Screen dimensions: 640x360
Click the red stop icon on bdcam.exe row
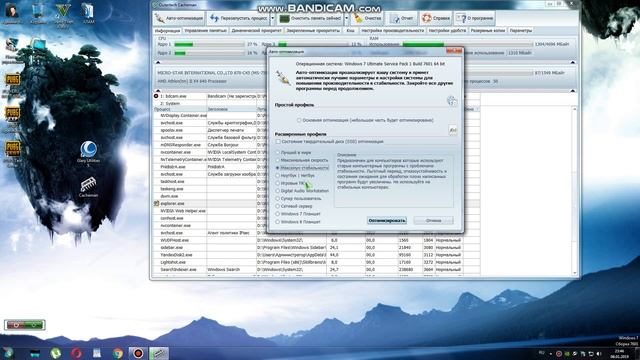(x=156, y=96)
